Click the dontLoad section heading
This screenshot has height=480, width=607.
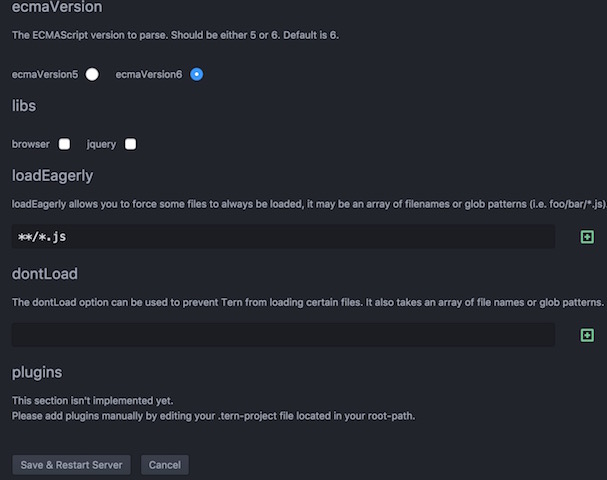click(x=45, y=274)
